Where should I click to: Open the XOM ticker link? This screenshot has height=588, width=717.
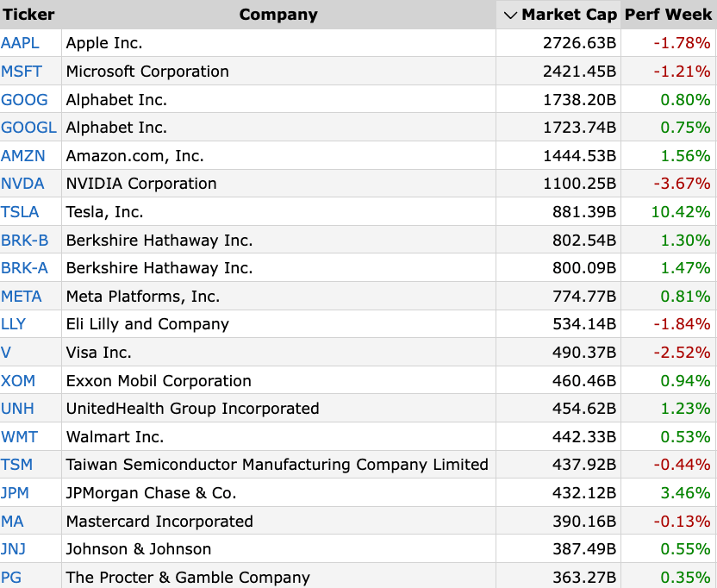coord(18,381)
